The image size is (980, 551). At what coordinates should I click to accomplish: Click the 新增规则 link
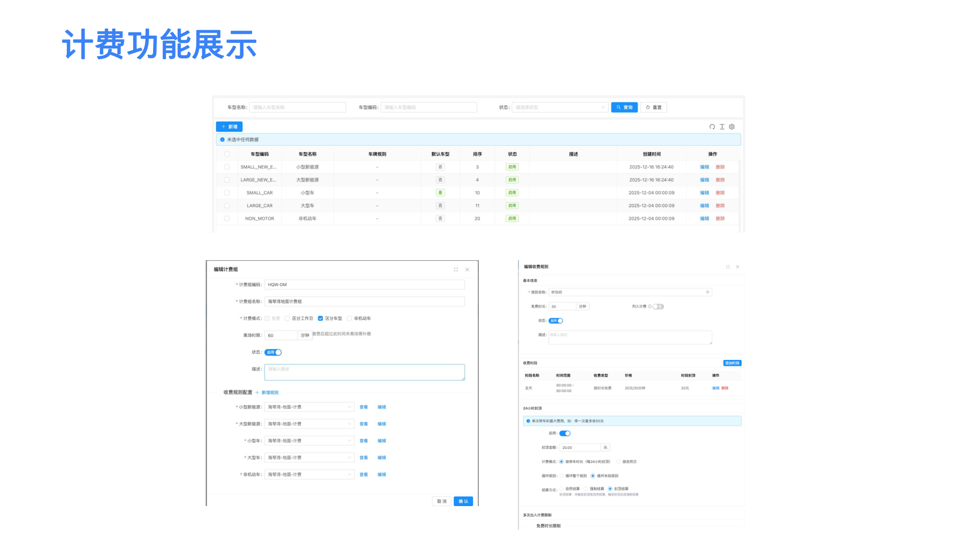(x=270, y=392)
